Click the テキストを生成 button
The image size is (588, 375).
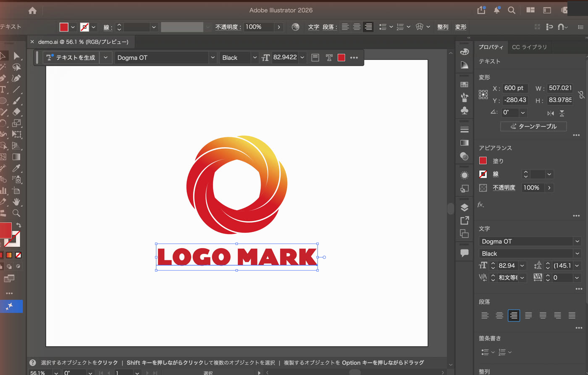(71, 58)
